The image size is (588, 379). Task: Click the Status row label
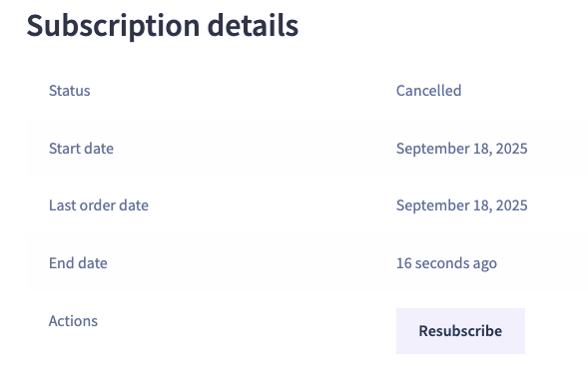coord(69,91)
